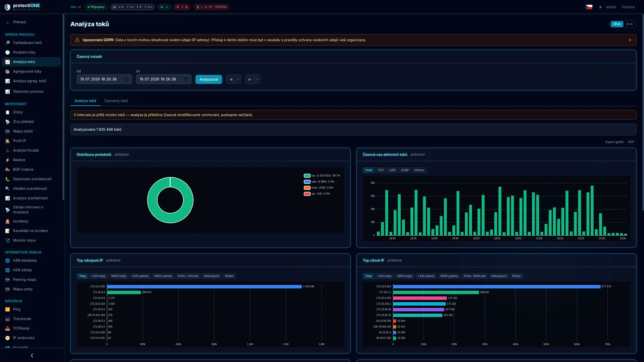Switch to IPv4 mode
The height and width of the screenshot is (362, 644).
[617, 24]
